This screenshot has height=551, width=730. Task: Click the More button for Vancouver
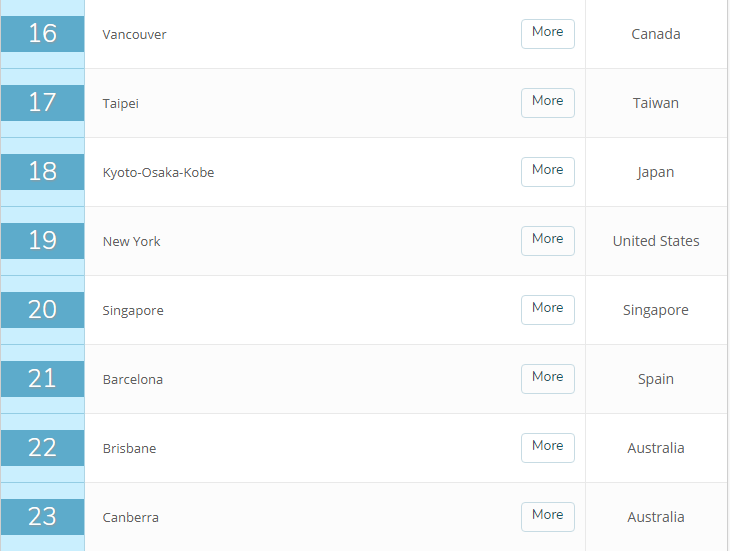547,33
